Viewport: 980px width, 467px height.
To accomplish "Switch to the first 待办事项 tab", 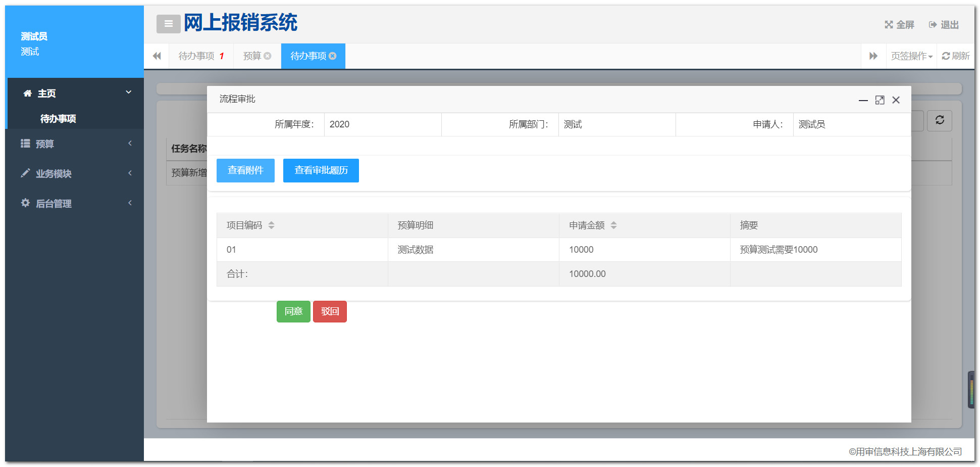I will coord(197,56).
